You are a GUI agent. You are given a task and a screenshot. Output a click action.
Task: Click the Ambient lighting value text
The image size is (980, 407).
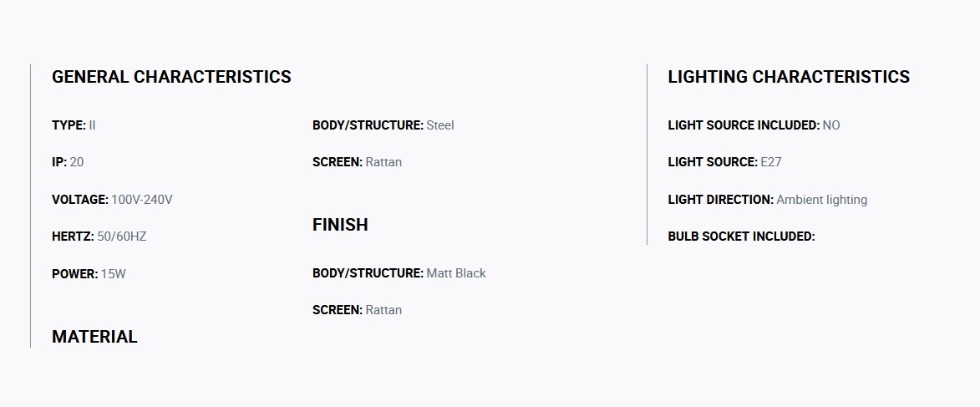[x=822, y=200]
